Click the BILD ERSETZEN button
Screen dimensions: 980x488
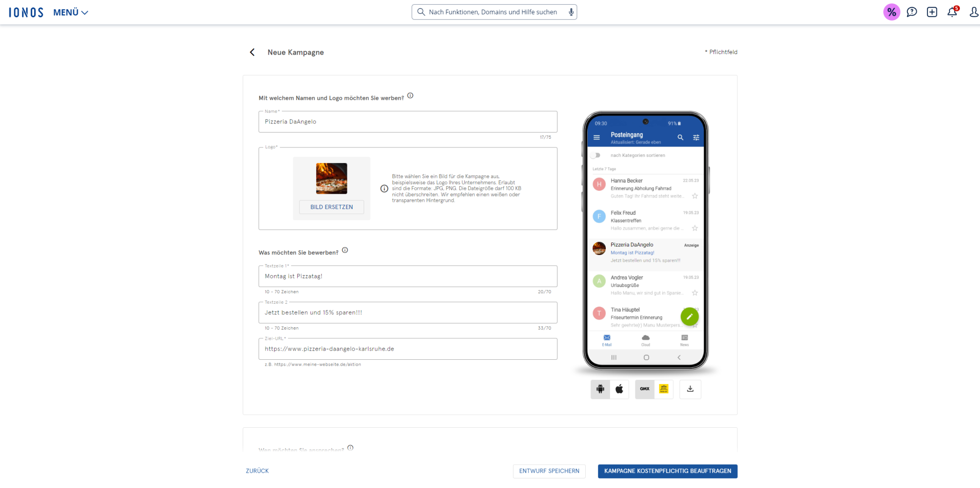click(331, 207)
